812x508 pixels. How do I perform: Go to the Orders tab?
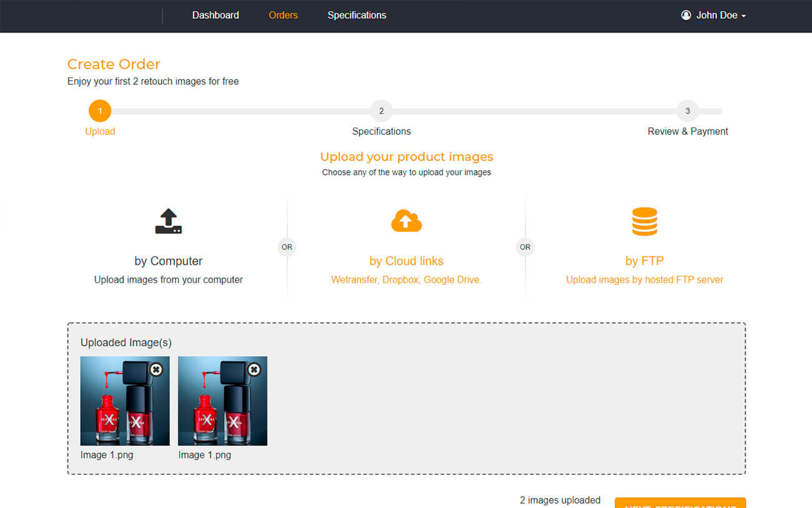[x=283, y=15]
